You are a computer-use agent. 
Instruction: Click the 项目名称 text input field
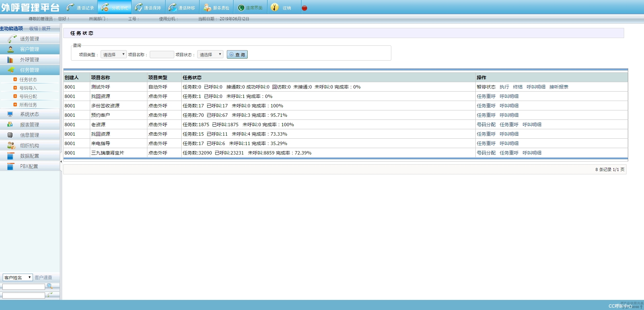162,55
